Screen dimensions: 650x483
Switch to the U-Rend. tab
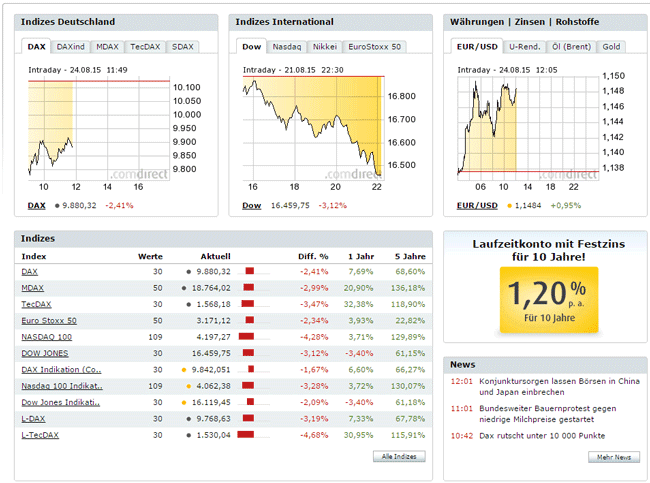click(x=524, y=47)
